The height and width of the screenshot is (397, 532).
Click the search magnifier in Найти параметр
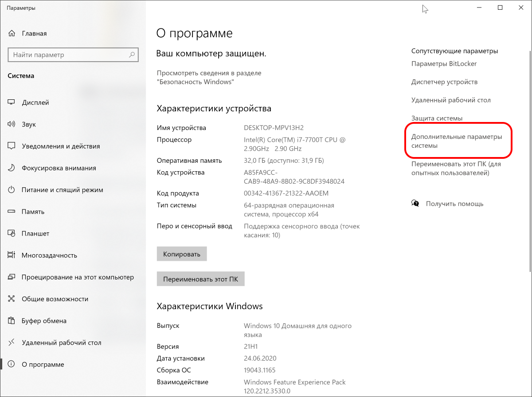click(132, 55)
